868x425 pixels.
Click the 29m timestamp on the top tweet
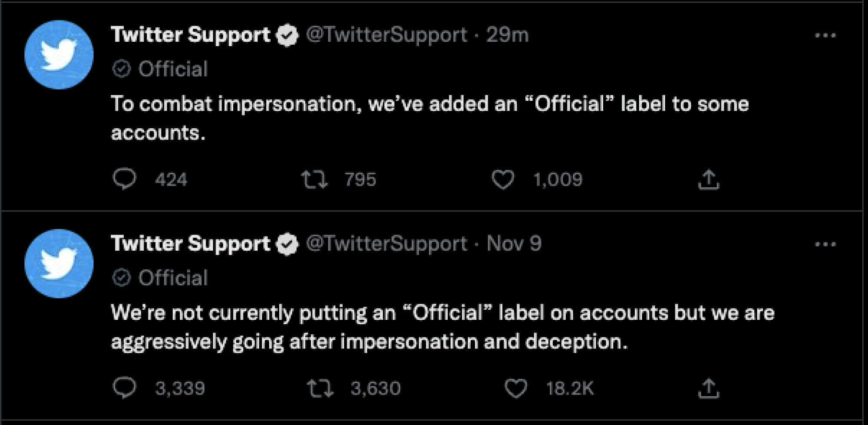click(506, 35)
